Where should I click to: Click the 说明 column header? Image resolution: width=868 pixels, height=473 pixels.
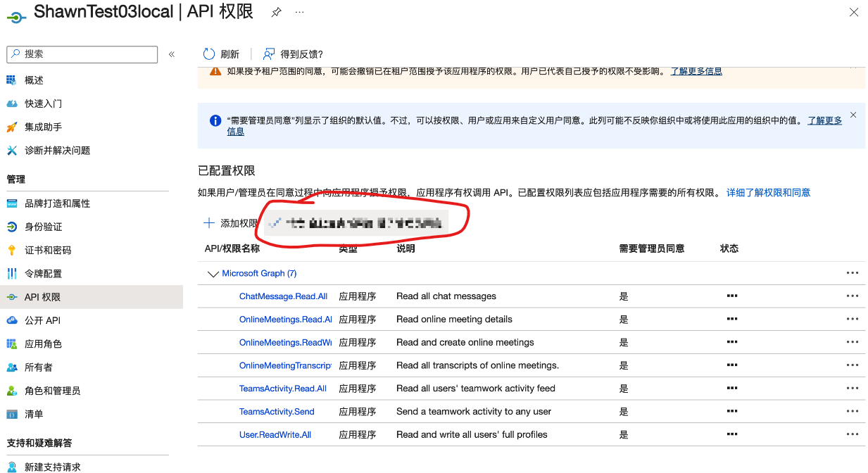tap(405, 248)
